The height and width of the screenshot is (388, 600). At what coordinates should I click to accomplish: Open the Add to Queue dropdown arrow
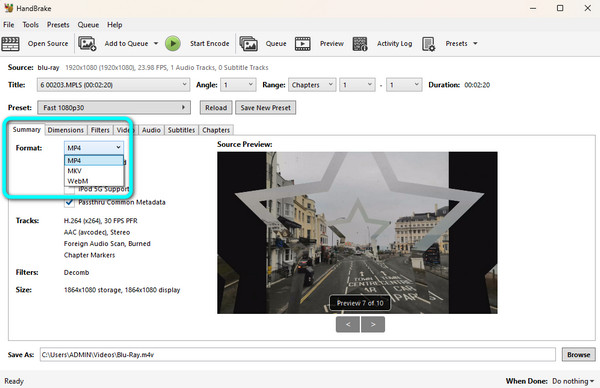click(x=156, y=44)
